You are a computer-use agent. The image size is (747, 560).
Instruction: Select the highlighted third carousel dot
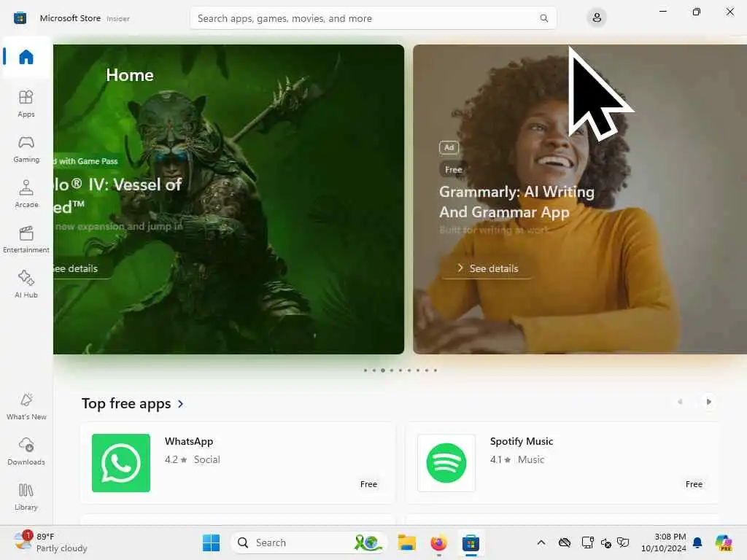(382, 370)
